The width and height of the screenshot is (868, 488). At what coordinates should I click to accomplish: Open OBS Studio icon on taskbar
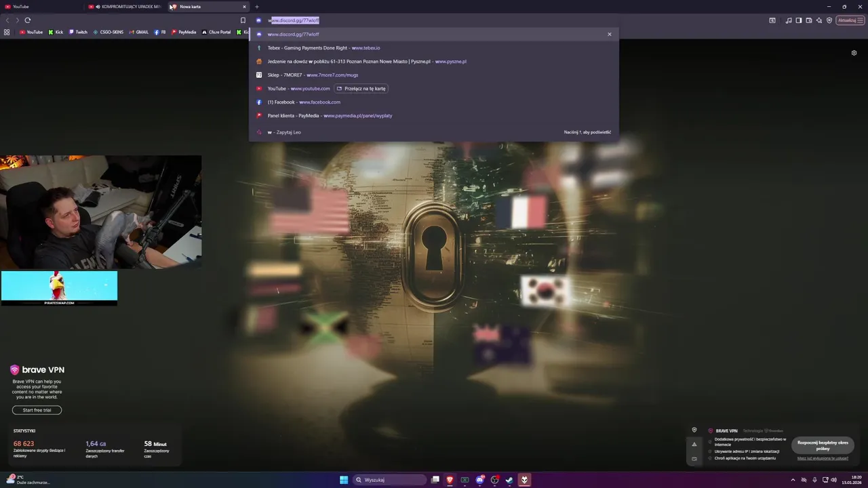[x=494, y=480]
